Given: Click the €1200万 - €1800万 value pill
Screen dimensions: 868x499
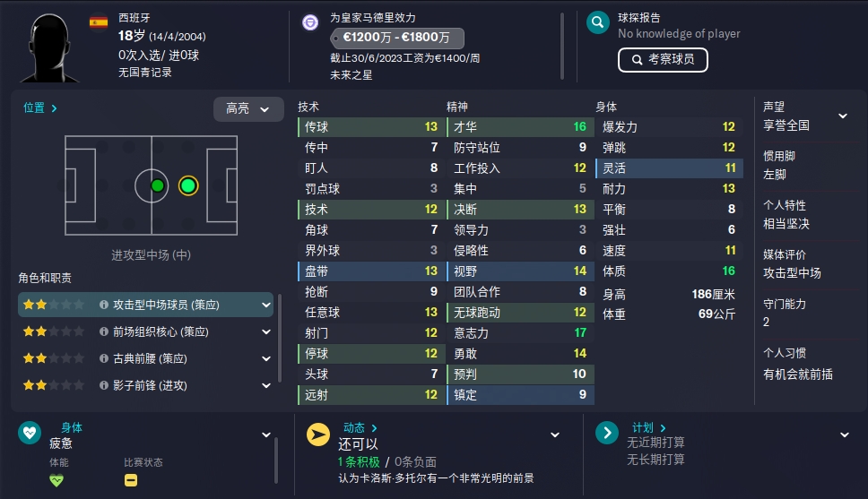Looking at the screenshot, I should coord(397,38).
